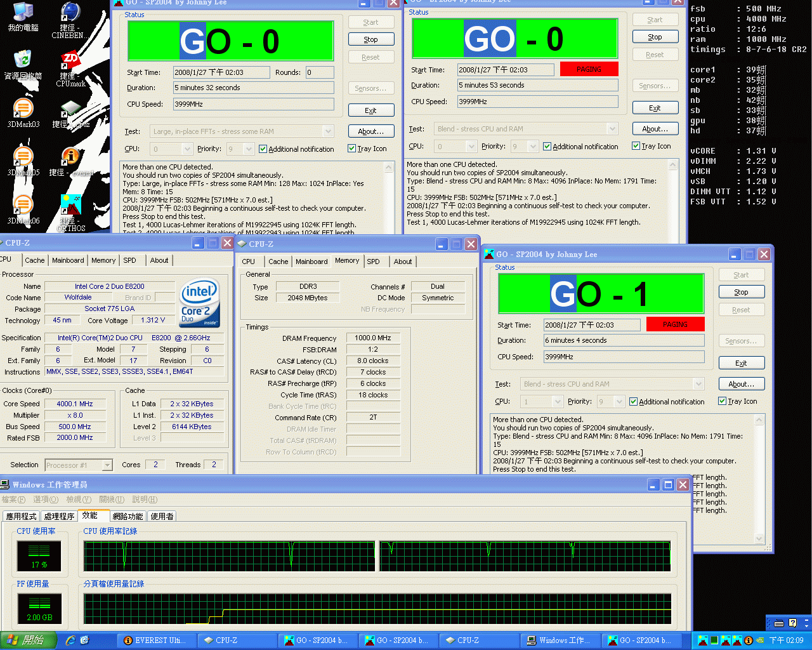Image resolution: width=812 pixels, height=650 pixels.
Task: Click the language bar keyboard icon
Action: 779,623
